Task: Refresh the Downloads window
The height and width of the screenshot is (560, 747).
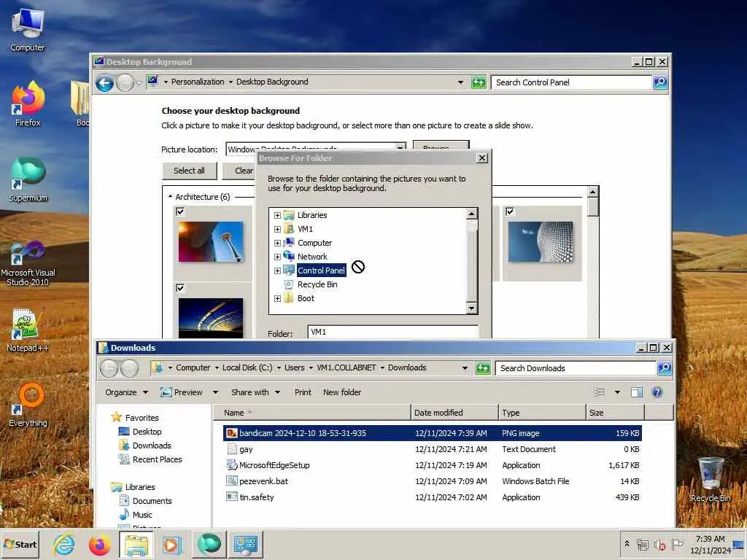Action: click(x=483, y=368)
